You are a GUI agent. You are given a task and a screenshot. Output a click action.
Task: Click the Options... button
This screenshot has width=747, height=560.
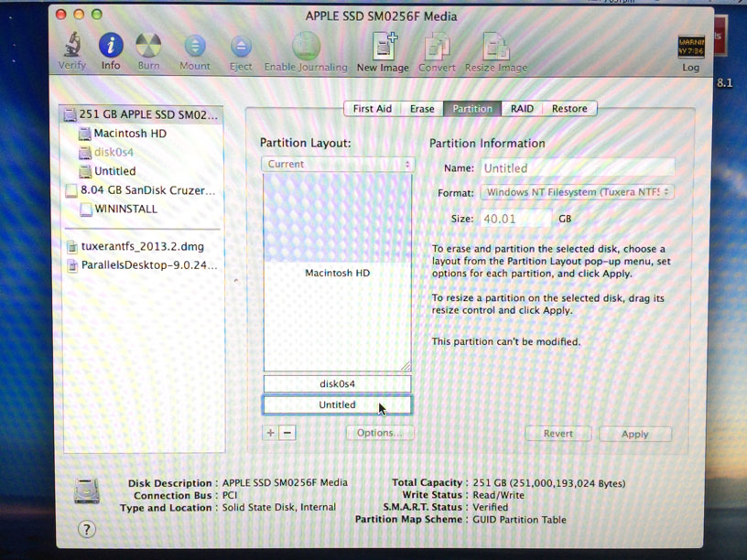[x=380, y=433]
